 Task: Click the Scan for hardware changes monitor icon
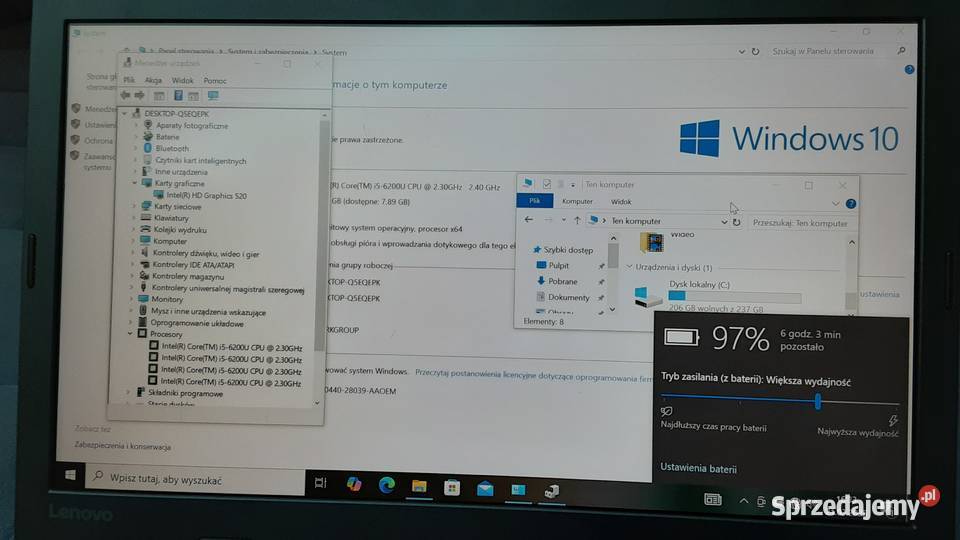tap(213, 96)
